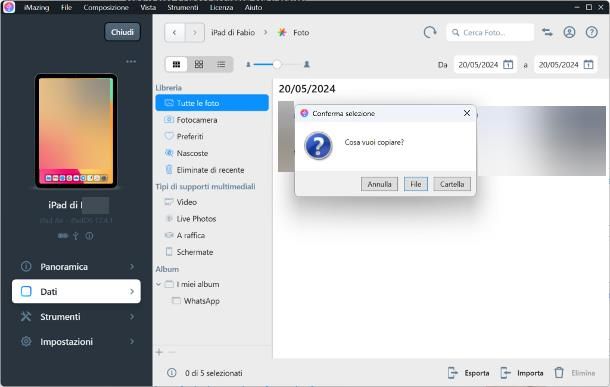This screenshot has height=387, width=610.
Task: Open the Licenza menu
Action: (x=221, y=7)
